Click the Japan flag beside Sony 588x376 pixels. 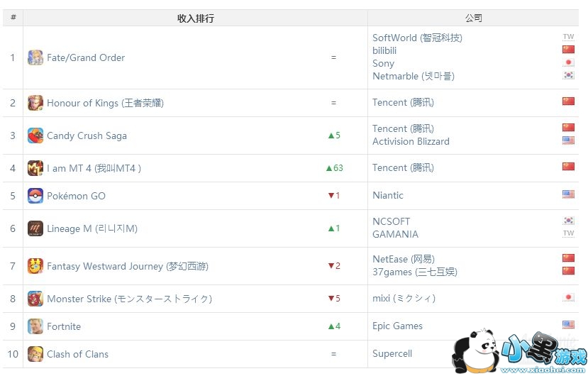click(568, 63)
